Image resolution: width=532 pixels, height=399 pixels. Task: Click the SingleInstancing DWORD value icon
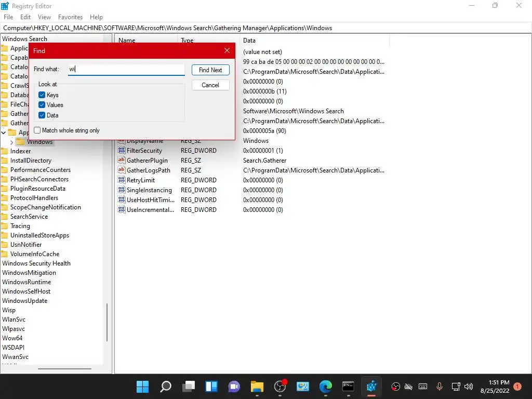coord(122,190)
